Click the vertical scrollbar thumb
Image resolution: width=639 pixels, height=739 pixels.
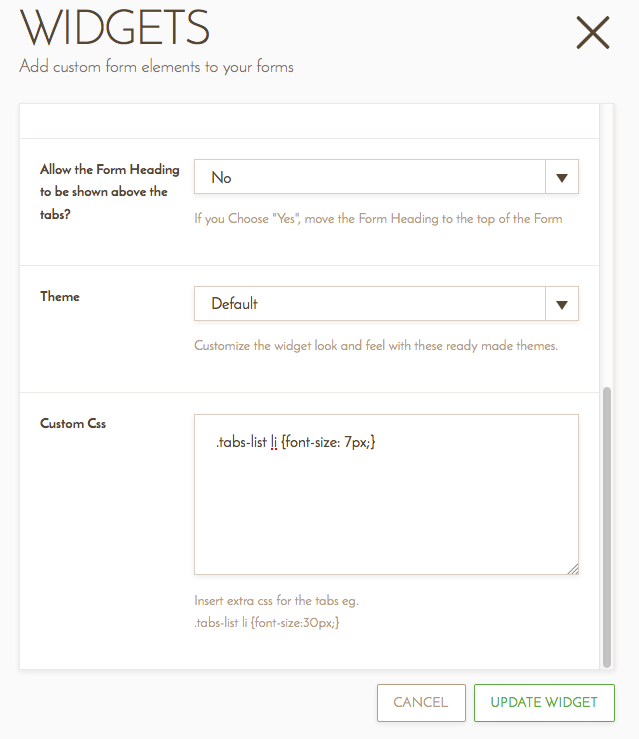click(607, 527)
